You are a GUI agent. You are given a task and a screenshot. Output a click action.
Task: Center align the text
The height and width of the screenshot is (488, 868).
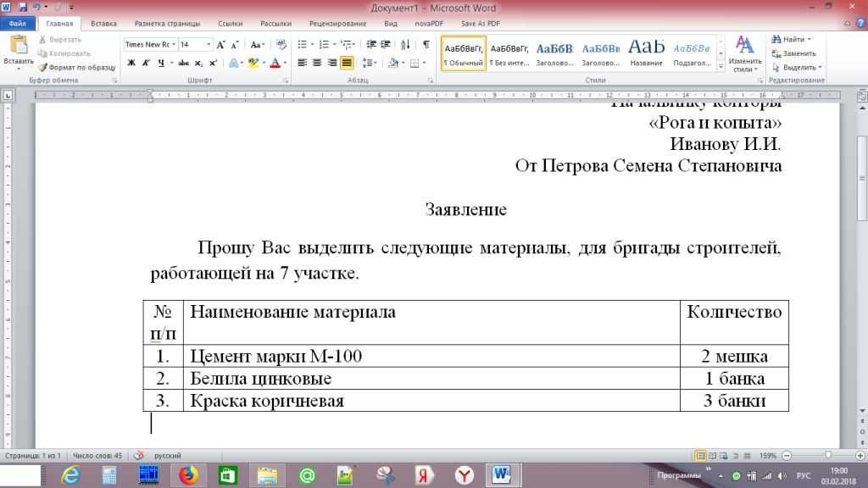[317, 63]
